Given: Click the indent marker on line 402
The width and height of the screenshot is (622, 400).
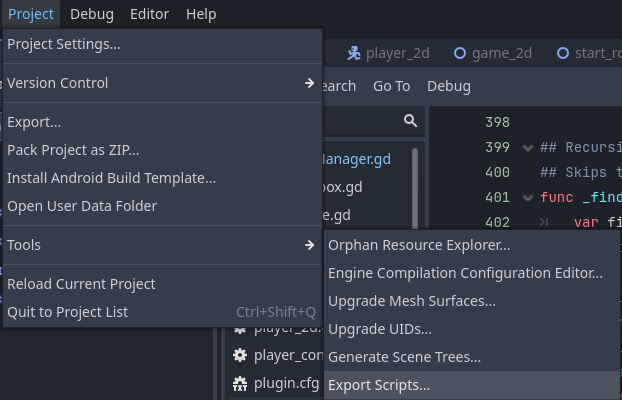Looking at the screenshot, I should [x=544, y=222].
